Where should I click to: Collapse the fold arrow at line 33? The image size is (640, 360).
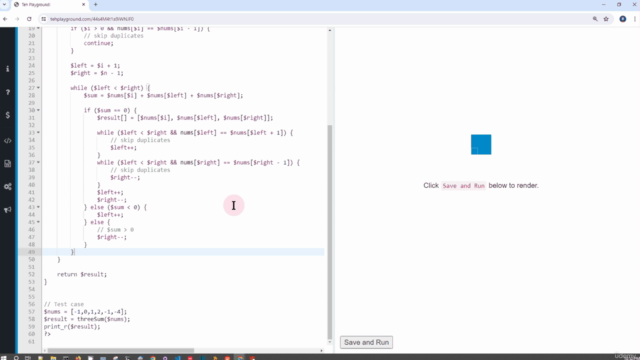[x=38, y=133]
